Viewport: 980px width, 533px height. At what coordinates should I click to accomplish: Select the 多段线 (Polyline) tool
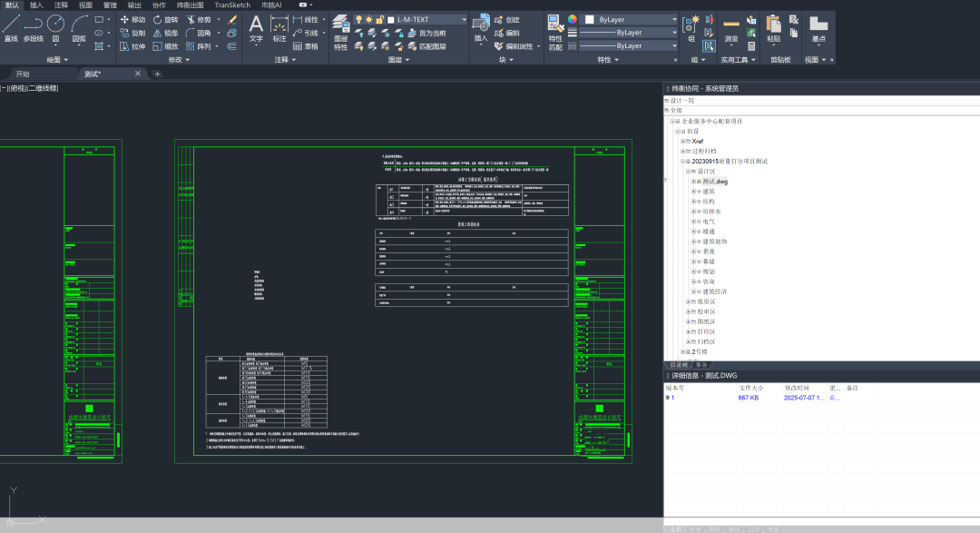coord(34,25)
